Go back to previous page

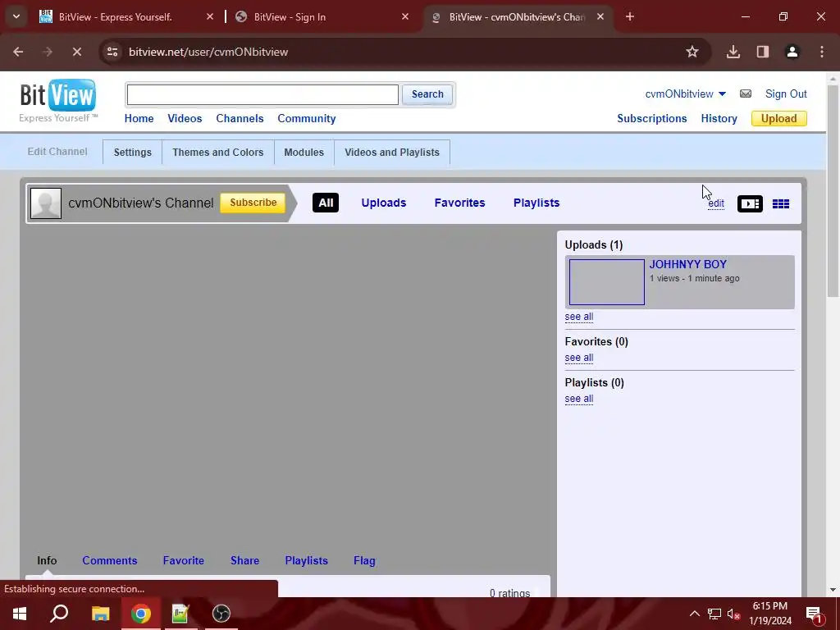click(18, 52)
